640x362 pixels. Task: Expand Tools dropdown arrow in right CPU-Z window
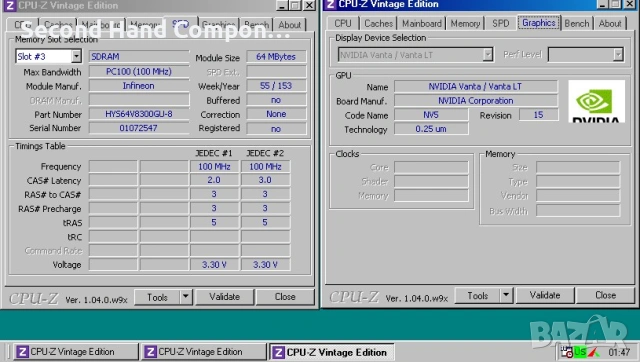click(x=506, y=295)
